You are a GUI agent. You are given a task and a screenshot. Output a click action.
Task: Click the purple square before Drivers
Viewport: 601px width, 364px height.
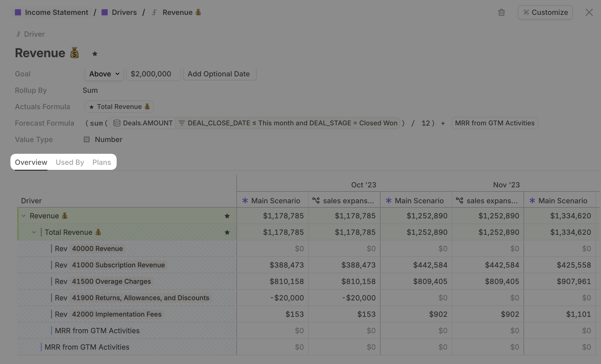[x=105, y=12]
